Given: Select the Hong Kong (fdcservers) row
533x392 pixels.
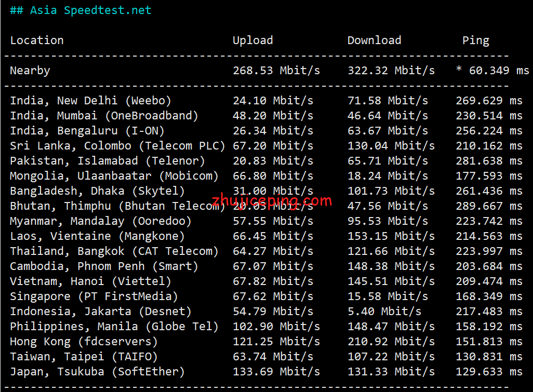Looking at the screenshot, I should point(266,342).
